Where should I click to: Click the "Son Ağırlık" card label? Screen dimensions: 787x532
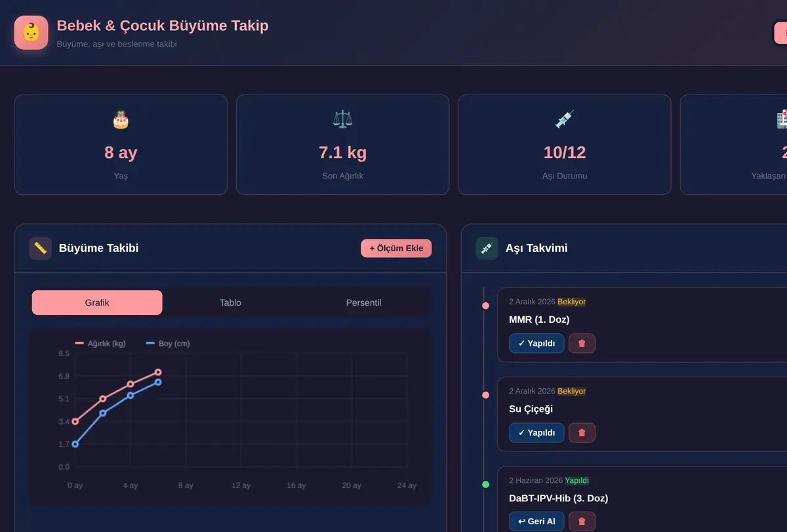(342, 176)
